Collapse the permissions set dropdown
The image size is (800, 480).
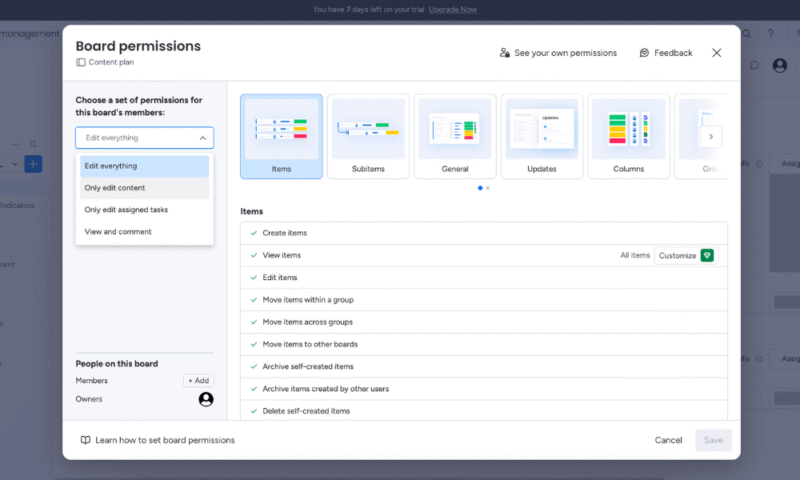point(202,138)
